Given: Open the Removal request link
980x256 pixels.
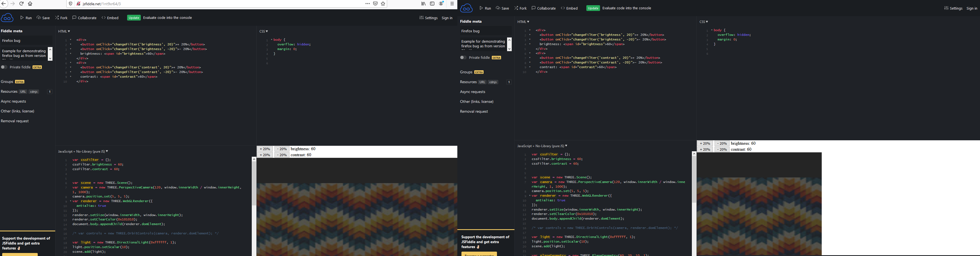Looking at the screenshot, I should [14, 121].
